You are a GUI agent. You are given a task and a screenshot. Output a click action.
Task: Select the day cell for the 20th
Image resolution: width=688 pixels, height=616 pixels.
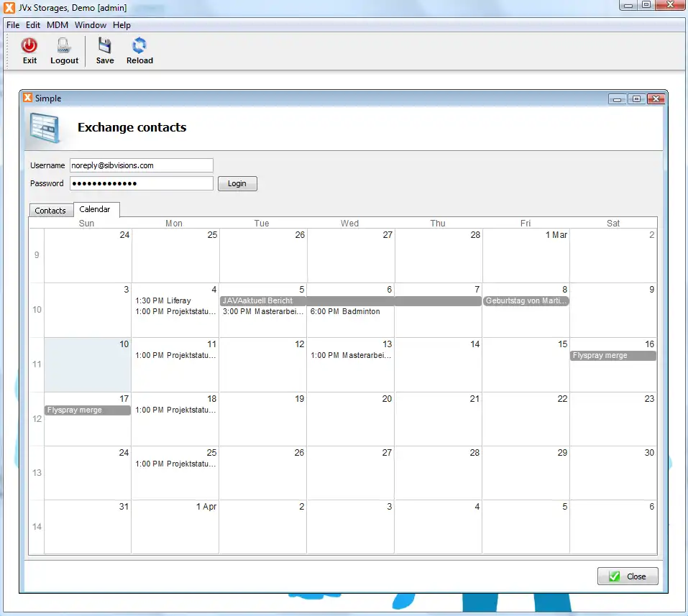tap(351, 419)
